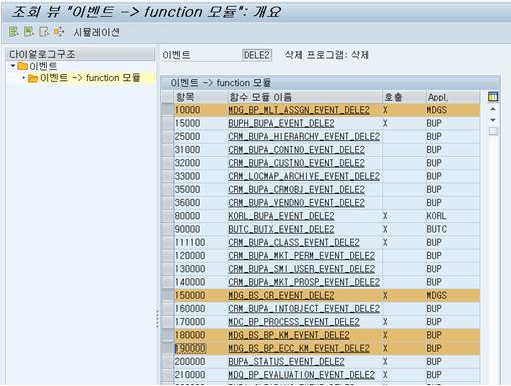Open MDG_BP_MLT_ASSGN_EVENT_DELE2 function module link
The height and width of the screenshot is (386, 511).
coord(299,110)
